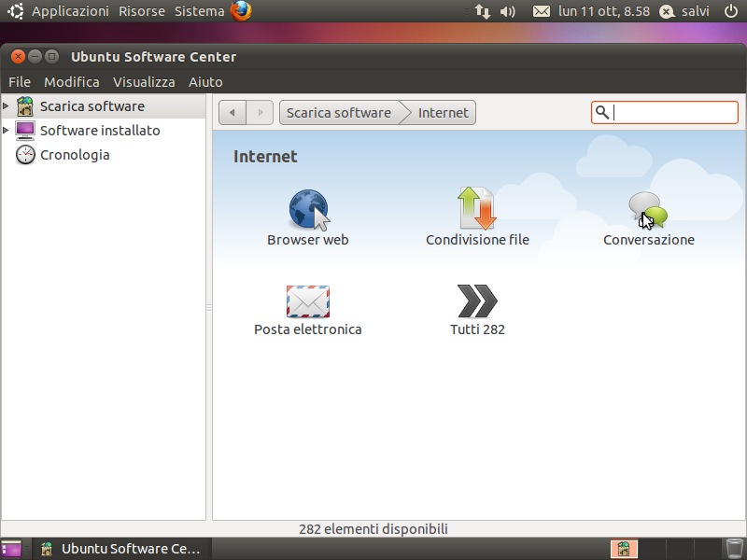Open the mail envelope indicator in panel
This screenshot has width=747, height=560.
(542, 11)
